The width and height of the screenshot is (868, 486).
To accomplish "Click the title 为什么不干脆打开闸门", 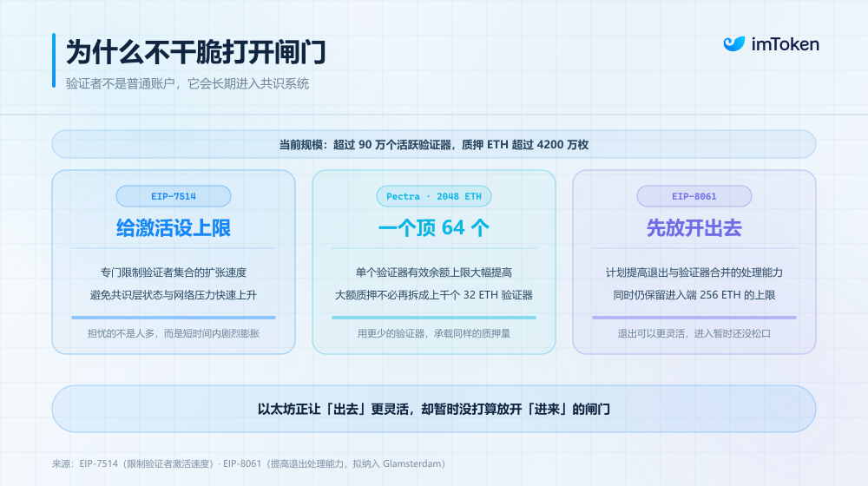I will 196,53.
